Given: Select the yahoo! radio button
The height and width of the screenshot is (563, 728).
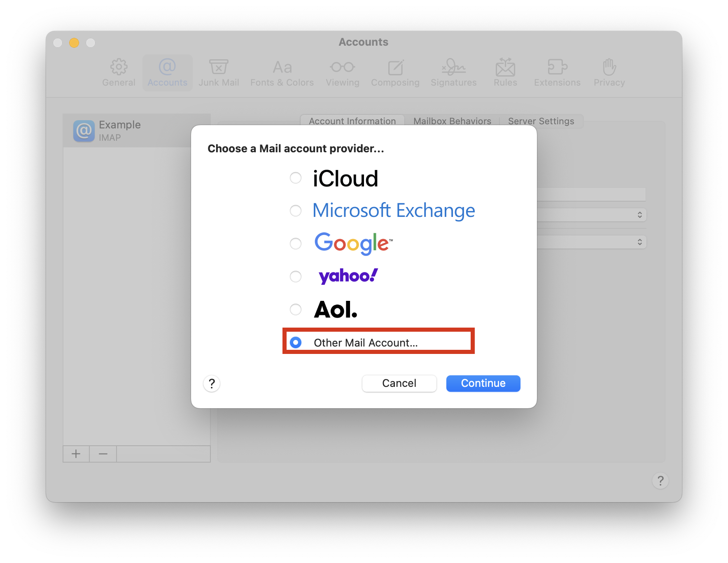Looking at the screenshot, I should [296, 277].
